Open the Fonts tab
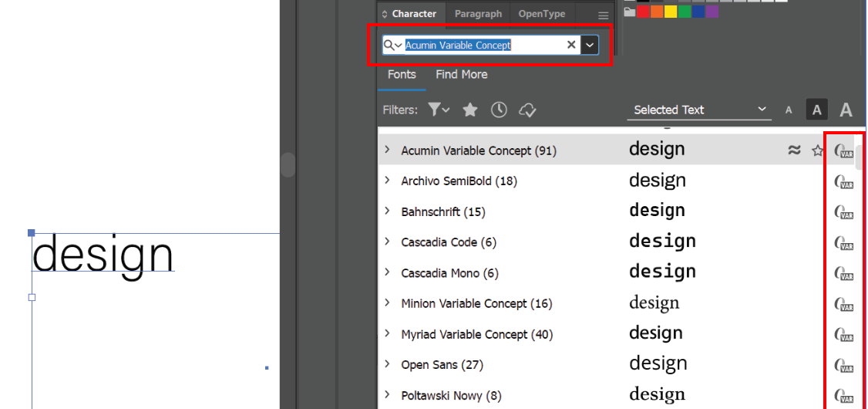This screenshot has height=409, width=868. click(x=402, y=74)
